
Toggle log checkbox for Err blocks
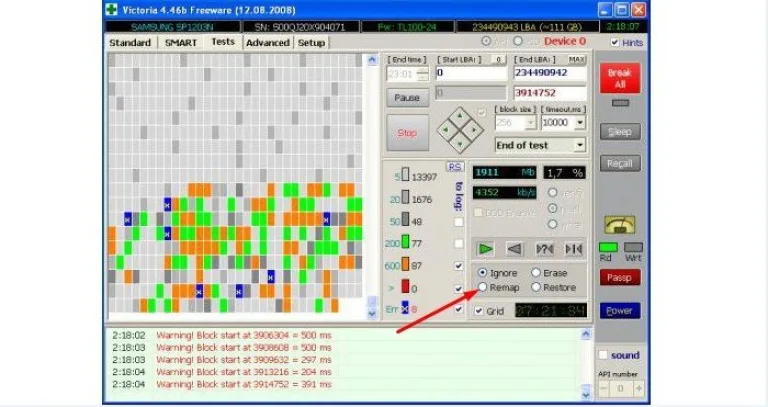tap(458, 309)
